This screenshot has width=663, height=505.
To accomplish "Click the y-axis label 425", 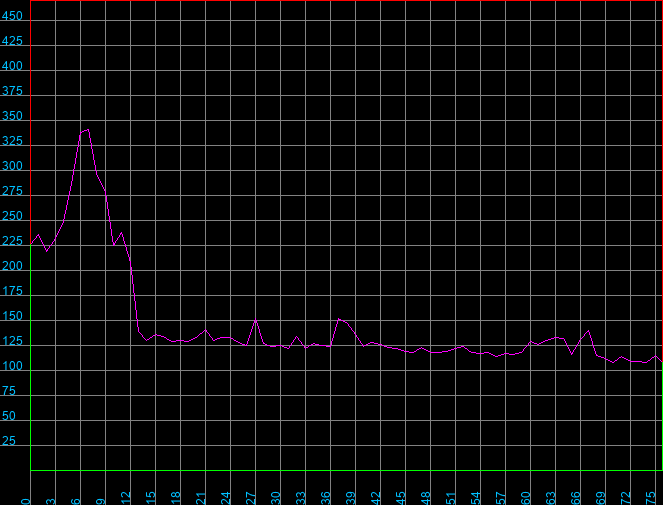I will (12, 41).
